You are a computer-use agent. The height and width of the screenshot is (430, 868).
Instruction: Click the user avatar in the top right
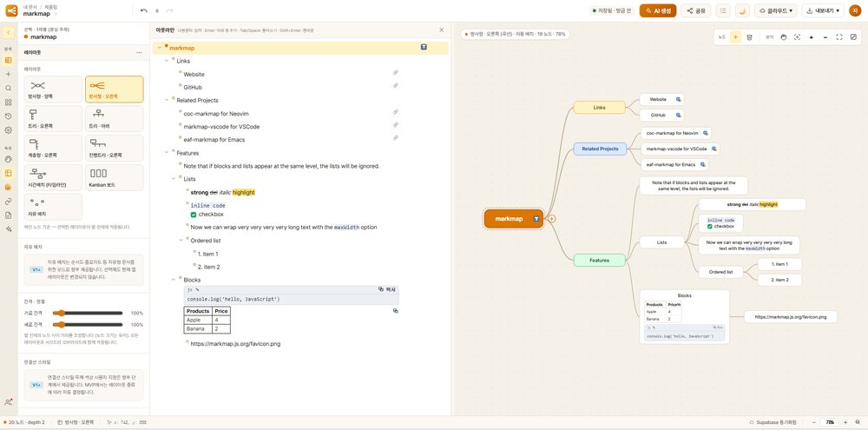coord(855,10)
